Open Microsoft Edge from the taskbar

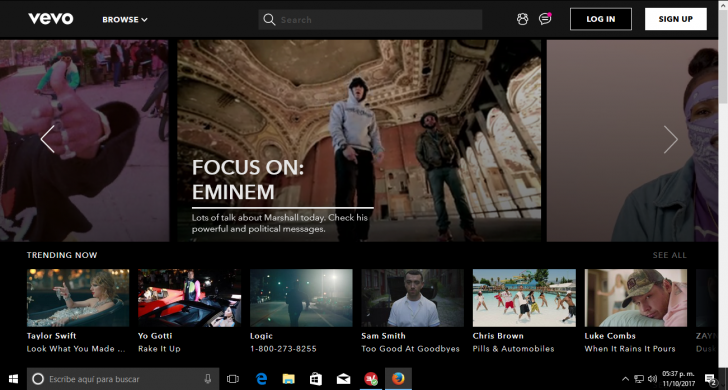click(261, 379)
